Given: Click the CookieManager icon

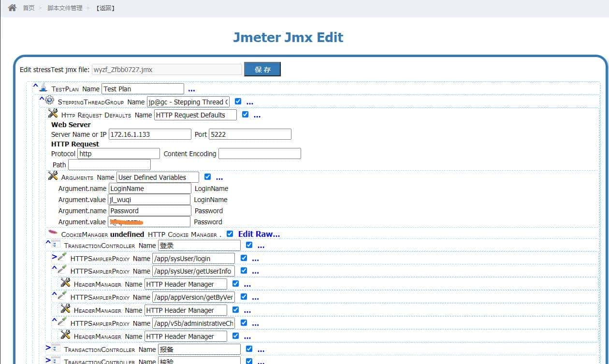Looking at the screenshot, I should [x=53, y=234].
